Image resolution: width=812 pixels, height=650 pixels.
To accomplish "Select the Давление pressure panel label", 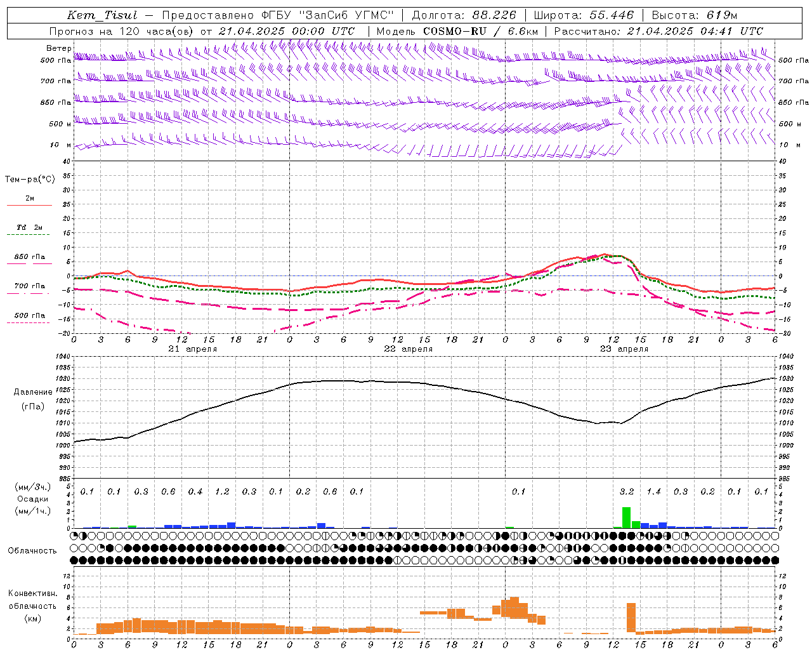I will click(33, 392).
